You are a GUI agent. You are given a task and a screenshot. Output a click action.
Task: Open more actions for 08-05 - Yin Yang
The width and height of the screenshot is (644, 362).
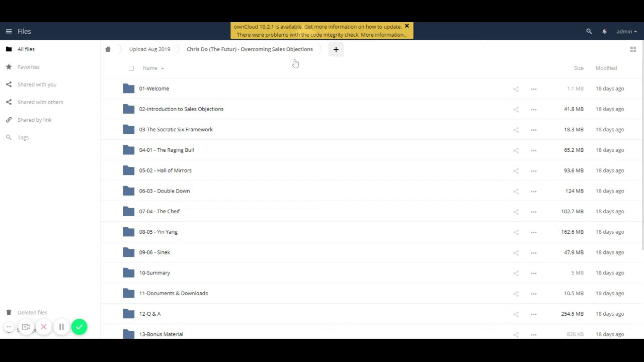point(533,232)
